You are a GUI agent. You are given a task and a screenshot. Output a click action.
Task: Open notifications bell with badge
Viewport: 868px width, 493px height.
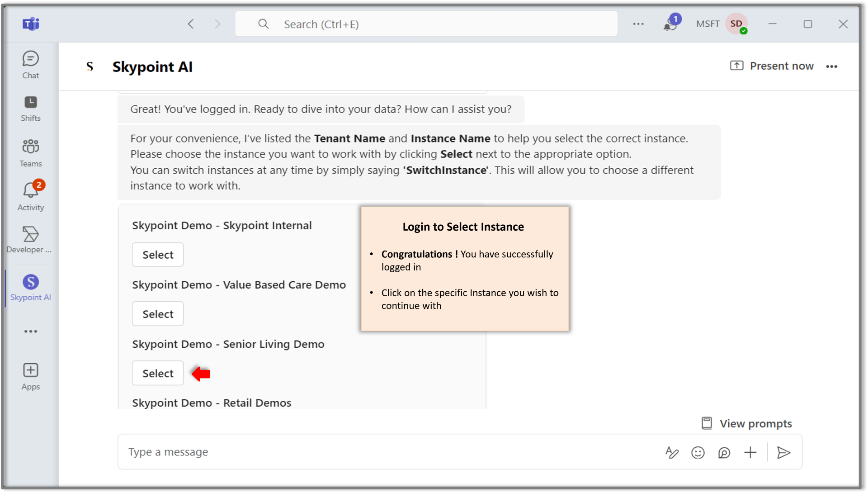pyautogui.click(x=671, y=23)
